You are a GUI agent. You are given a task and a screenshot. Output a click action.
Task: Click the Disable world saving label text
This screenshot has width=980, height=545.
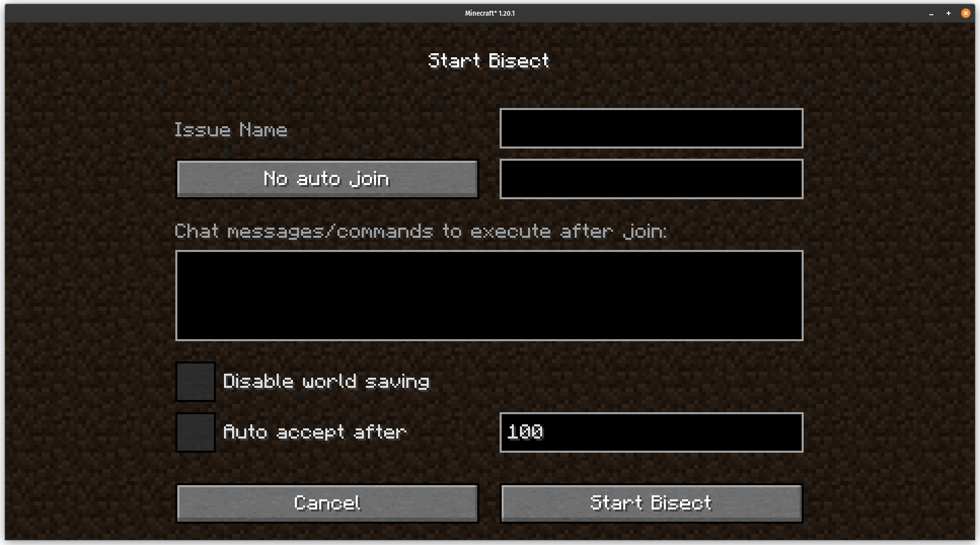(326, 382)
